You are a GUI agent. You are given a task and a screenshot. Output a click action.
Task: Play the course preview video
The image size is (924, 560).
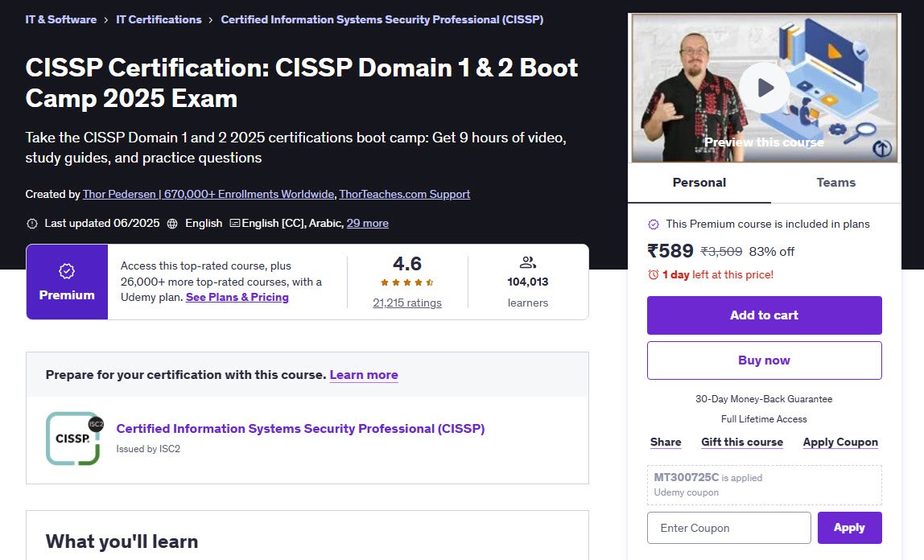coord(765,88)
